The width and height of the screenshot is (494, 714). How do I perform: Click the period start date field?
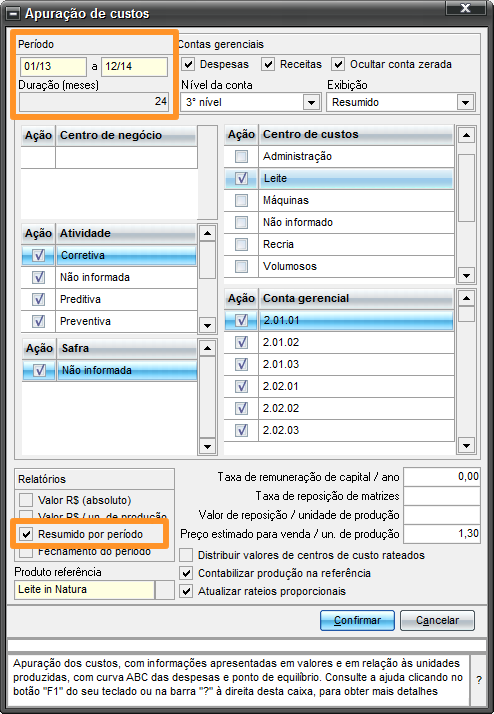[x=53, y=66]
